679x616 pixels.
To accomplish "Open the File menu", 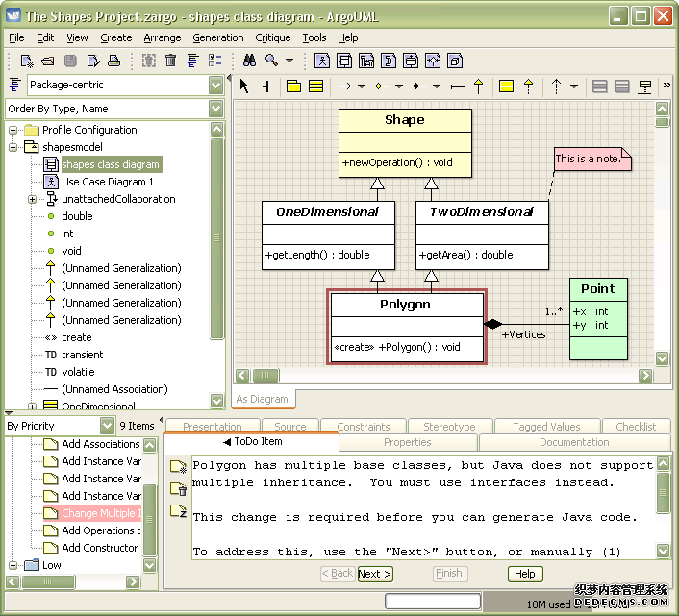I will (16, 37).
